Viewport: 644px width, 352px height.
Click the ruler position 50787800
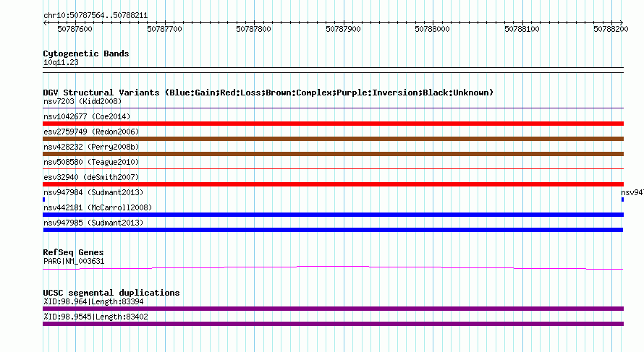(x=253, y=29)
